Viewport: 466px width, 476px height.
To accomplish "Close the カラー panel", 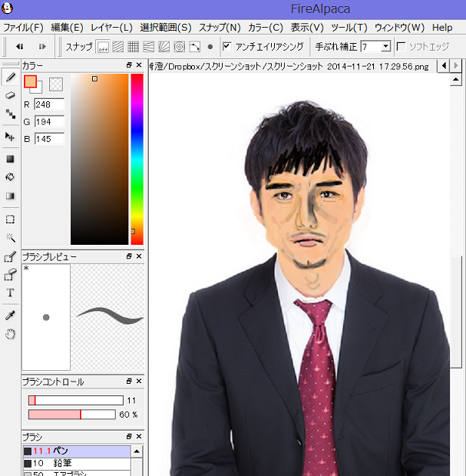I will (x=139, y=65).
